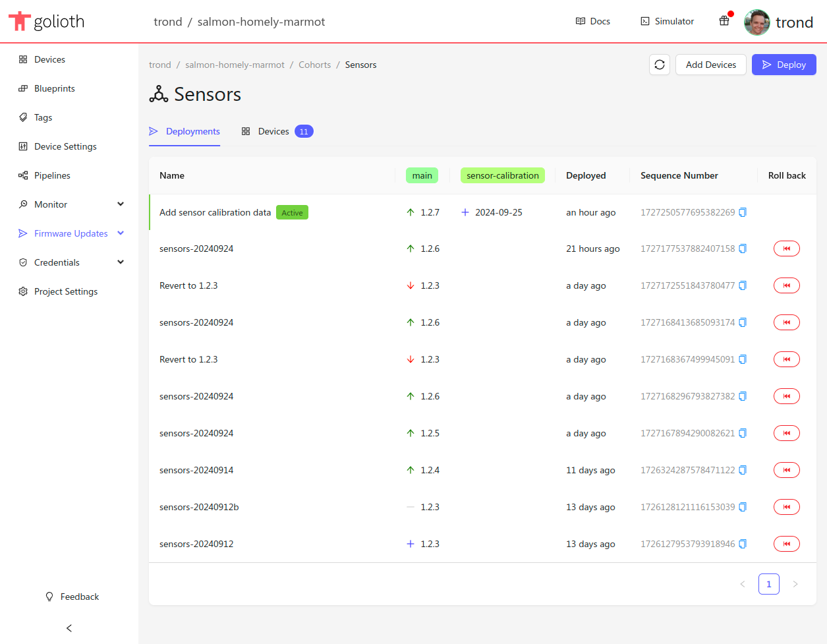Image resolution: width=827 pixels, height=644 pixels.
Task: Open Cohorts from the breadcrumb
Action: (314, 65)
